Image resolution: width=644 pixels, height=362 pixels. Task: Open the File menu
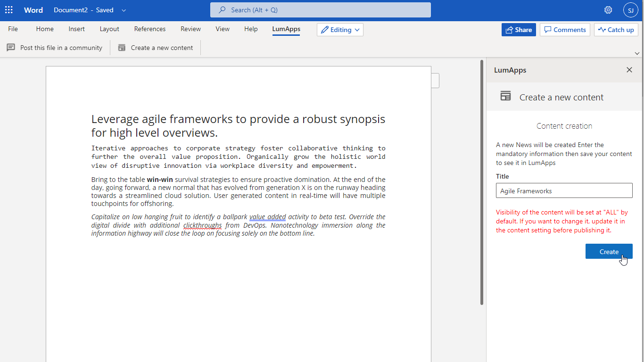(x=13, y=29)
